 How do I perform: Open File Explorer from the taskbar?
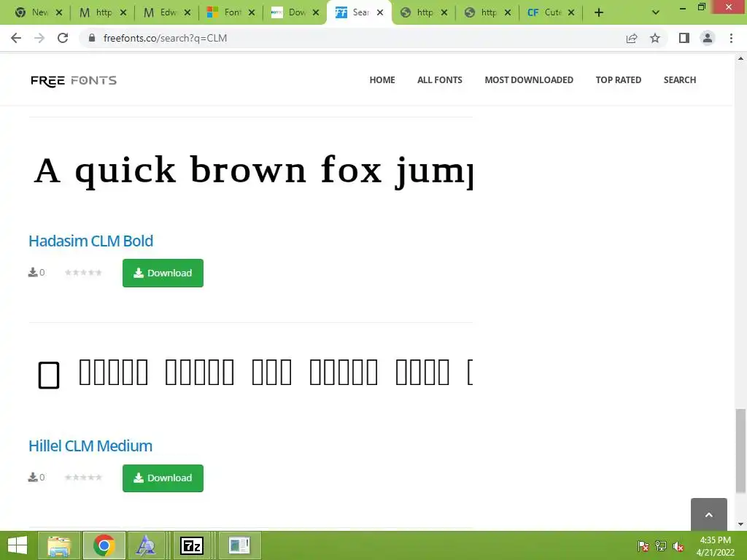click(59, 545)
